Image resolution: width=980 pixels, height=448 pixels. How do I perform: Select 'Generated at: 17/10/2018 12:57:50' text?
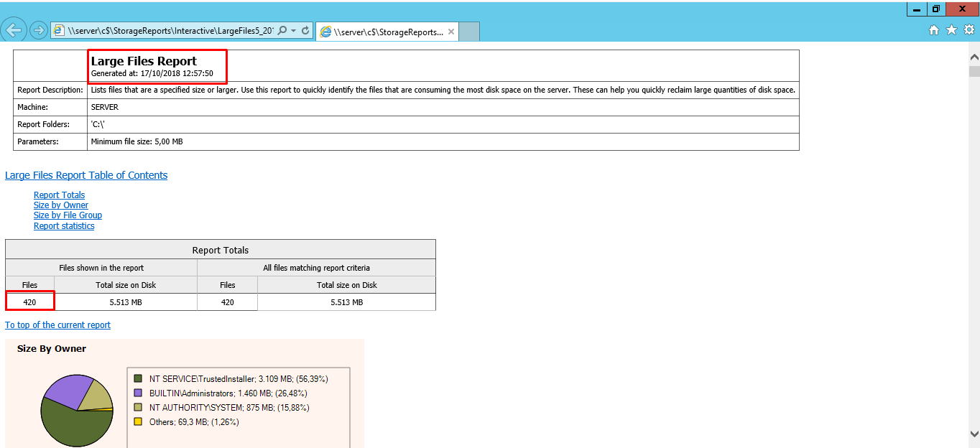coord(152,74)
